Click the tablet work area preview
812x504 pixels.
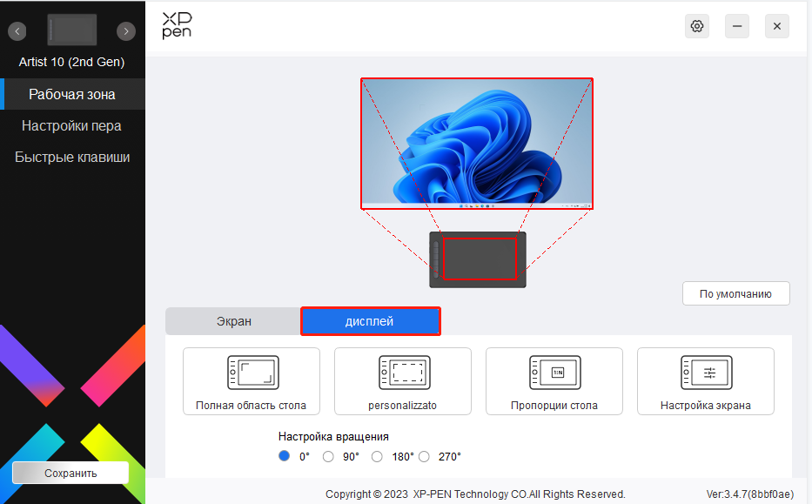(480, 259)
